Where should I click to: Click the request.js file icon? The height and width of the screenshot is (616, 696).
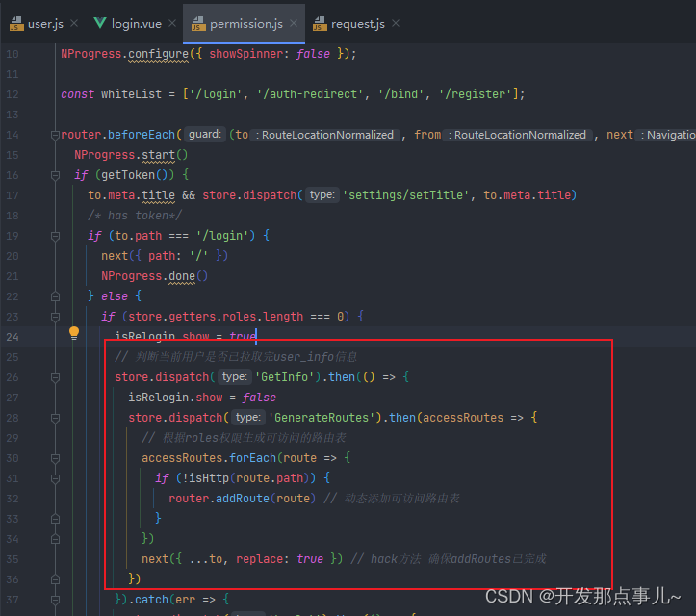click(320, 24)
